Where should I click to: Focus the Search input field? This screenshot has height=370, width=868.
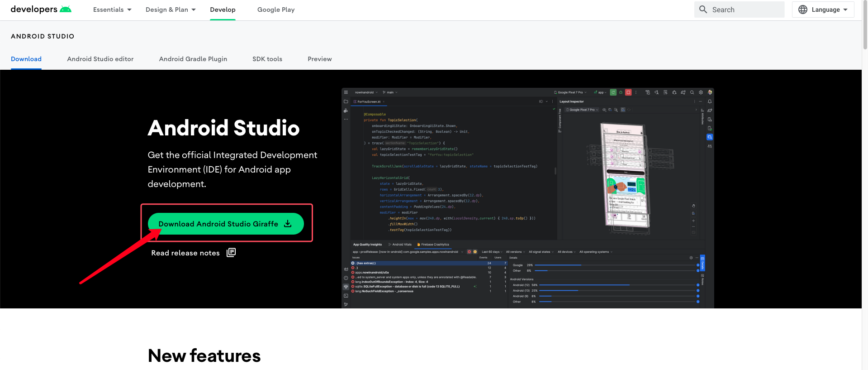pyautogui.click(x=740, y=10)
